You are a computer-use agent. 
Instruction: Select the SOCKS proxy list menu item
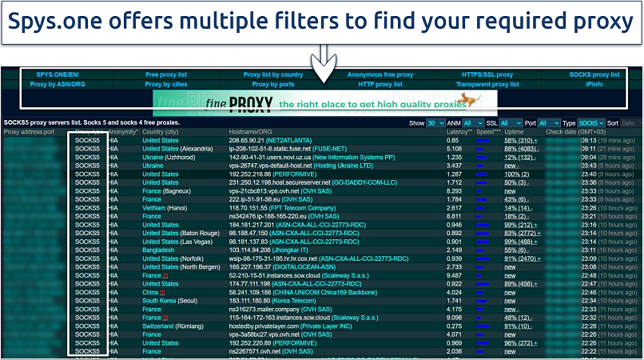(x=593, y=74)
